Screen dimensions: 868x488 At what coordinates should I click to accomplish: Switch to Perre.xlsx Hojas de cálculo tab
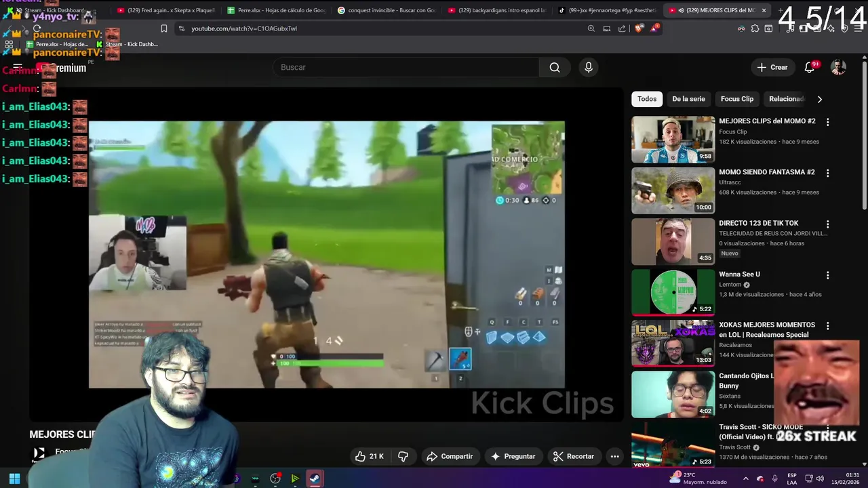[275, 10]
